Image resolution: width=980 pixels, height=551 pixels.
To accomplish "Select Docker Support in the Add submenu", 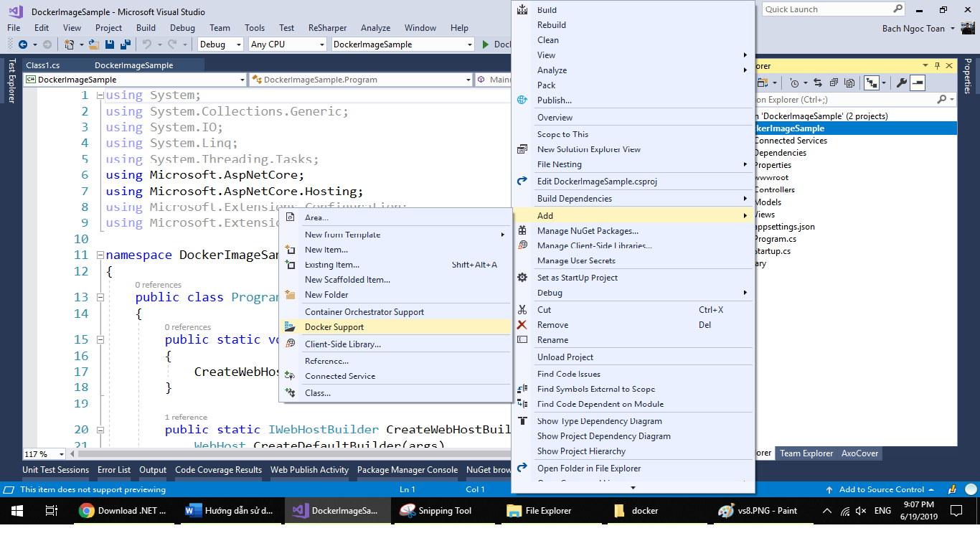I will click(334, 327).
